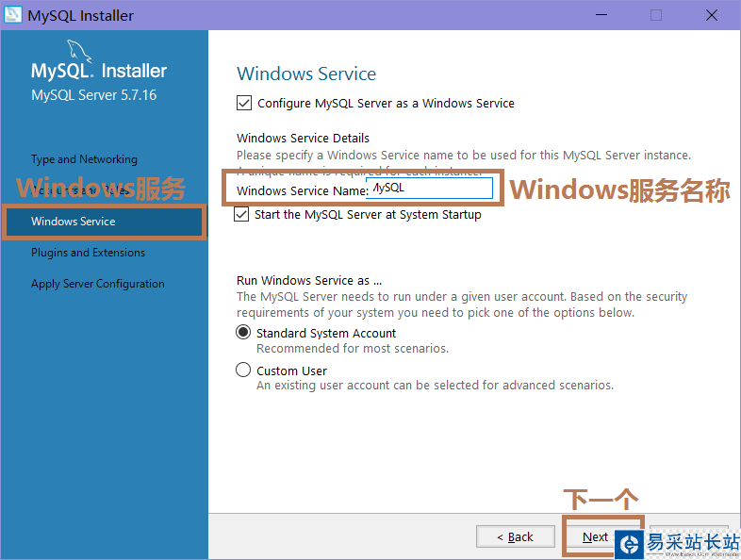
Task: Click the Windows Service heading
Action: pyautogui.click(x=306, y=74)
